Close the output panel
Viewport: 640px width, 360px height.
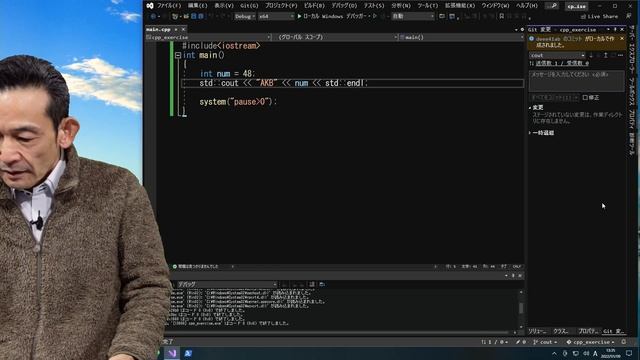click(520, 276)
